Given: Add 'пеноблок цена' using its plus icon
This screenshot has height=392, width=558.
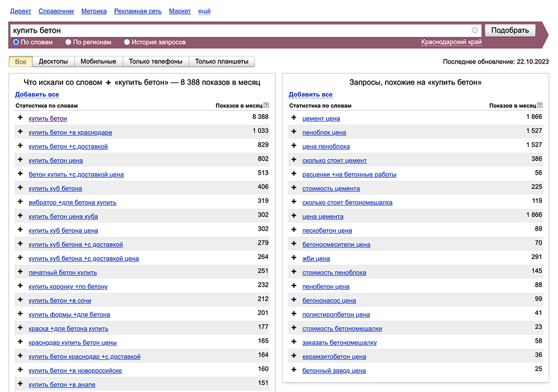Looking at the screenshot, I should click(x=294, y=132).
